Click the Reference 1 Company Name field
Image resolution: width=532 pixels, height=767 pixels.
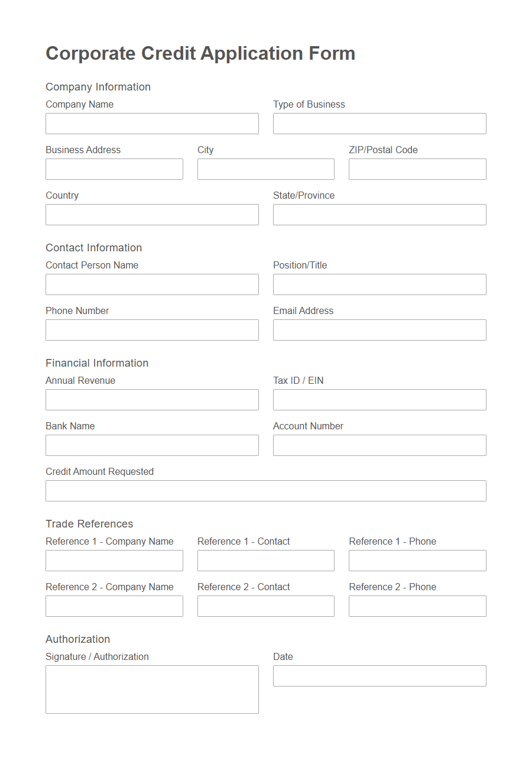[x=114, y=561]
